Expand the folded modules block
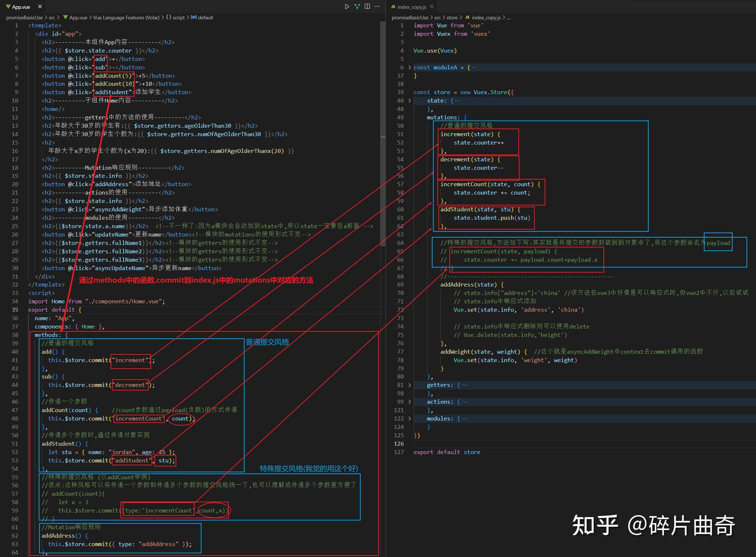The height and width of the screenshot is (557, 756). [x=409, y=419]
